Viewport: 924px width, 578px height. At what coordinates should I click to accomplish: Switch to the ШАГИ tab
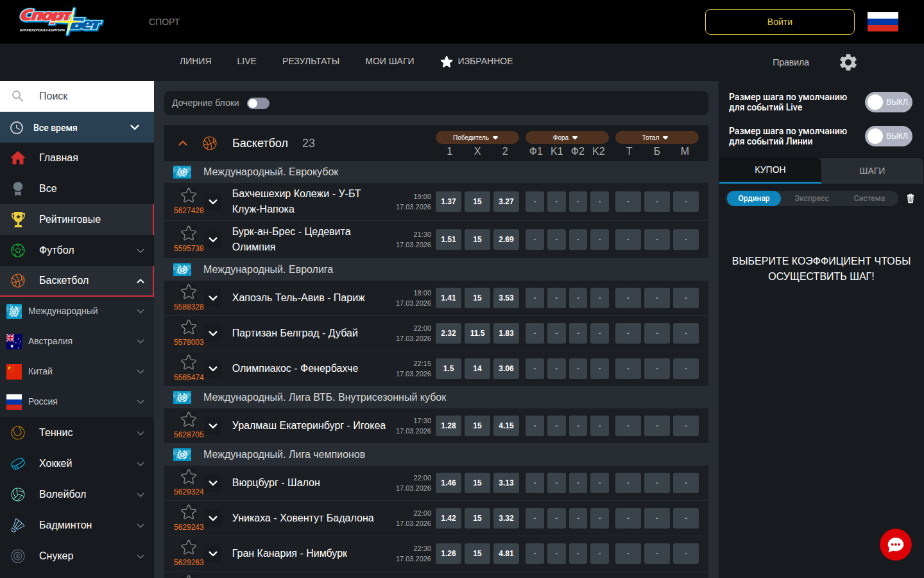871,171
